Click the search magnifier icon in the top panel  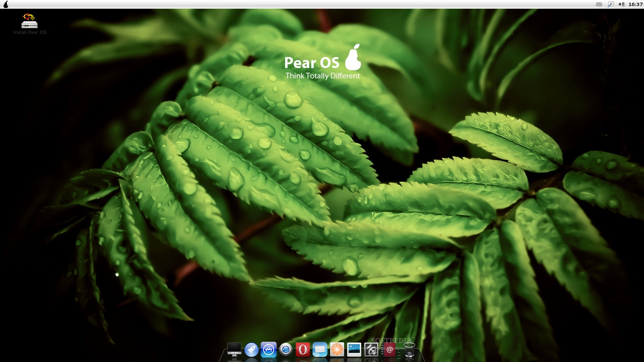610,4
